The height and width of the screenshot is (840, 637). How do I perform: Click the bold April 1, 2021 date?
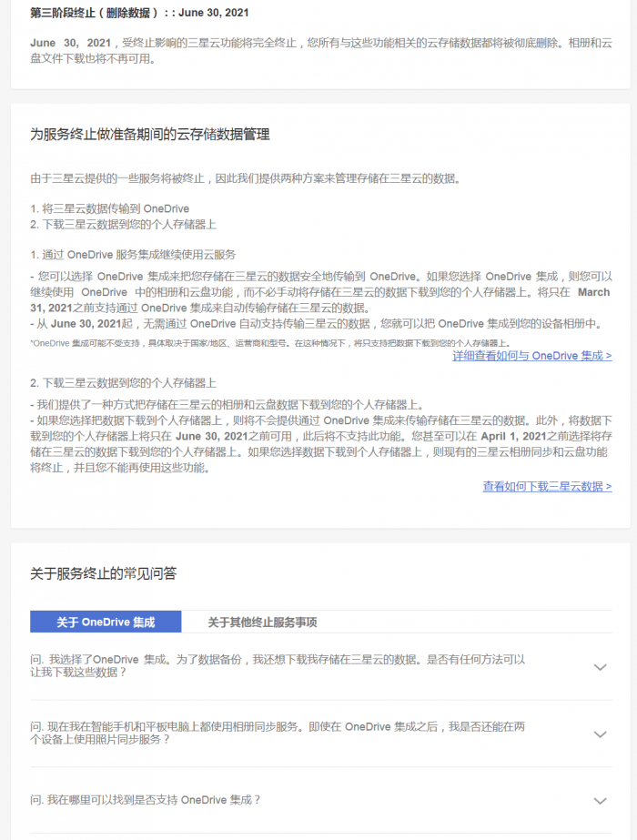click(513, 436)
